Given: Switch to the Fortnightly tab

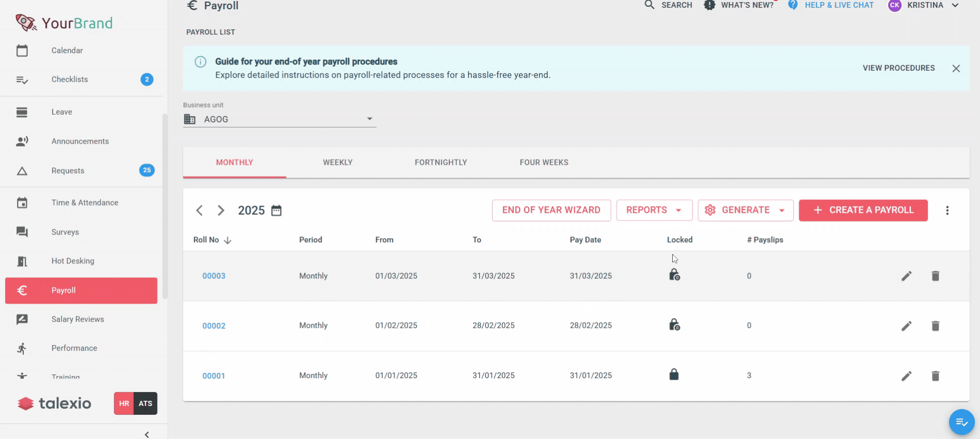Looking at the screenshot, I should [x=441, y=162].
